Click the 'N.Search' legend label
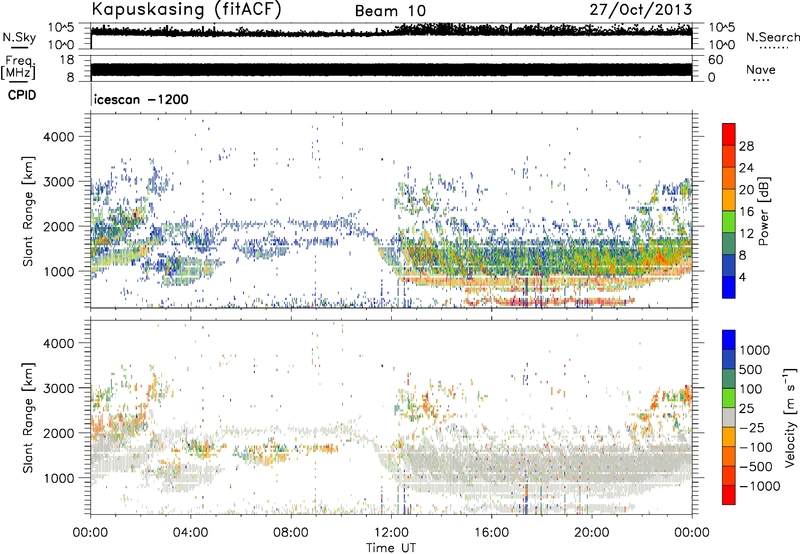Image resolution: width=800 pixels, height=554 pixels. (773, 37)
